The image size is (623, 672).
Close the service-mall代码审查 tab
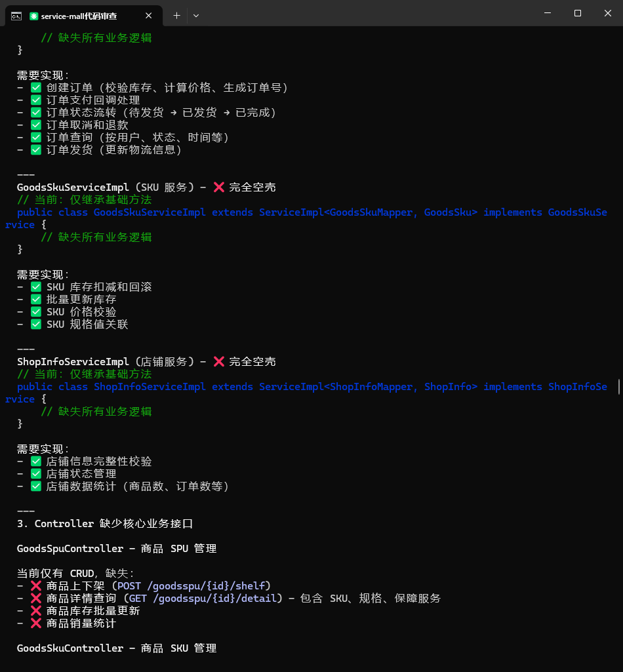tap(149, 15)
